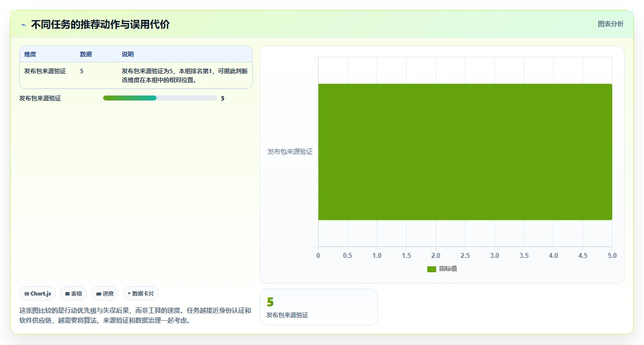644x345 pixels.
Task: Click the green 指标值 legend color box
Action: click(431, 269)
